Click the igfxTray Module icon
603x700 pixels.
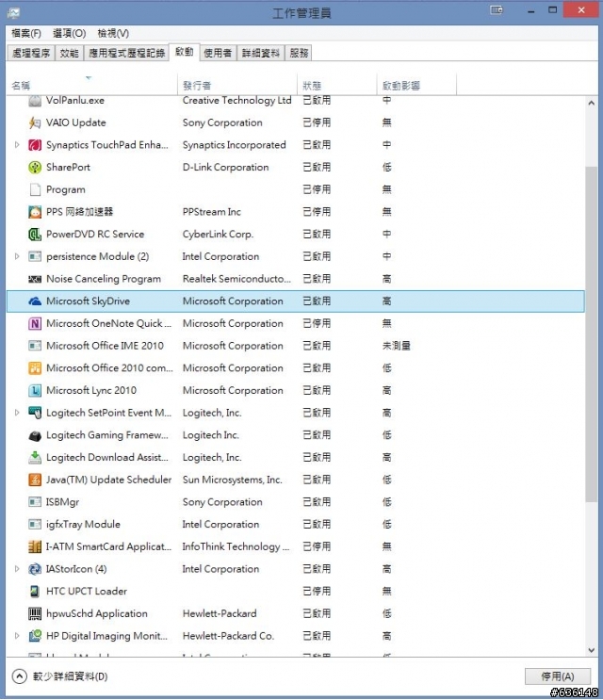(35, 525)
